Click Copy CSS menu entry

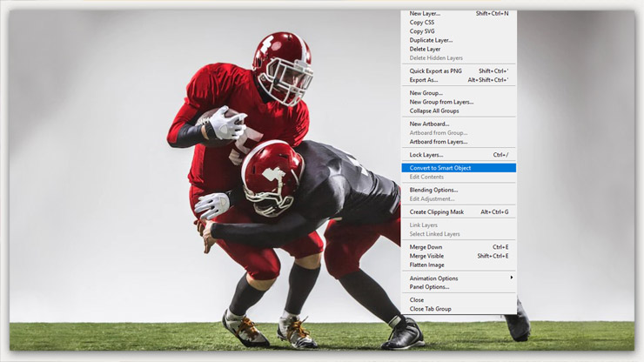[x=422, y=23]
